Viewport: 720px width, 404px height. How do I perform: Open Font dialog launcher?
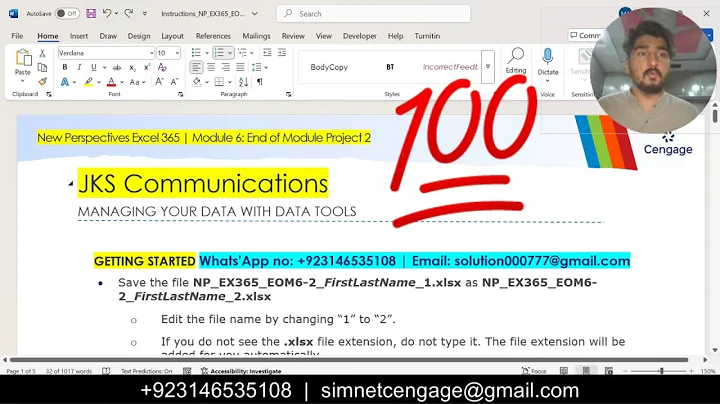click(x=180, y=94)
